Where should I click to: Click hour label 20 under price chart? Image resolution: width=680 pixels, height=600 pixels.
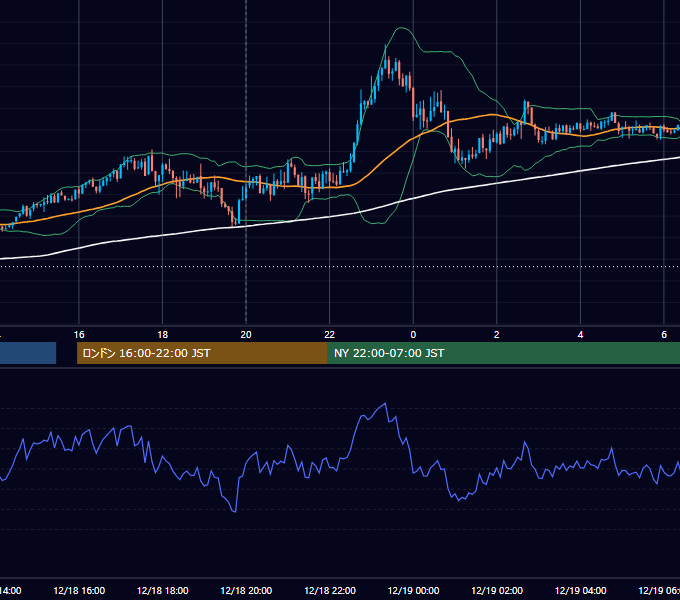coord(246,335)
